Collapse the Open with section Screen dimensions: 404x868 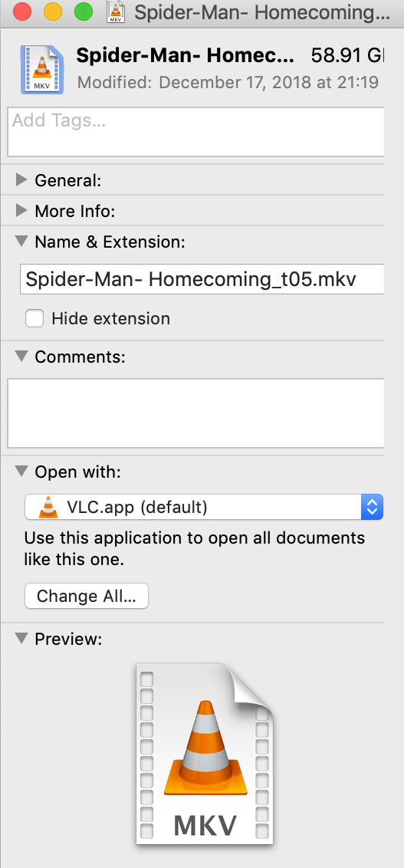21,471
